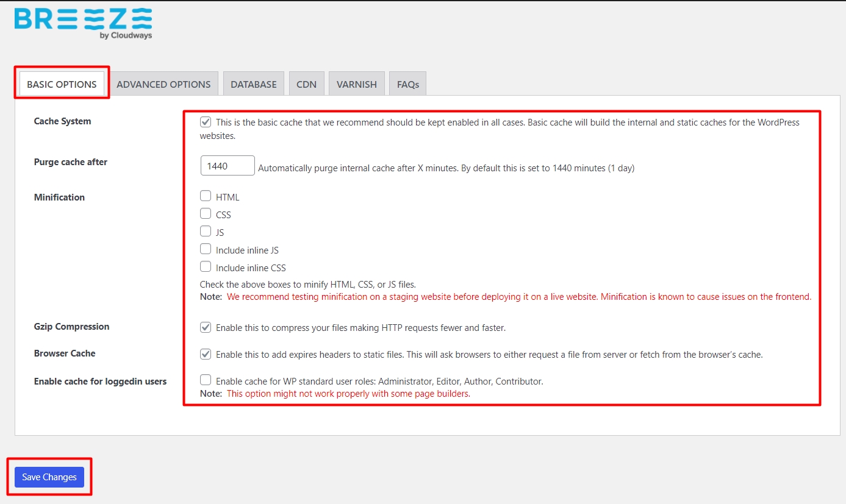Viewport: 846px width, 504px height.
Task: Open the Database tab
Action: [254, 84]
